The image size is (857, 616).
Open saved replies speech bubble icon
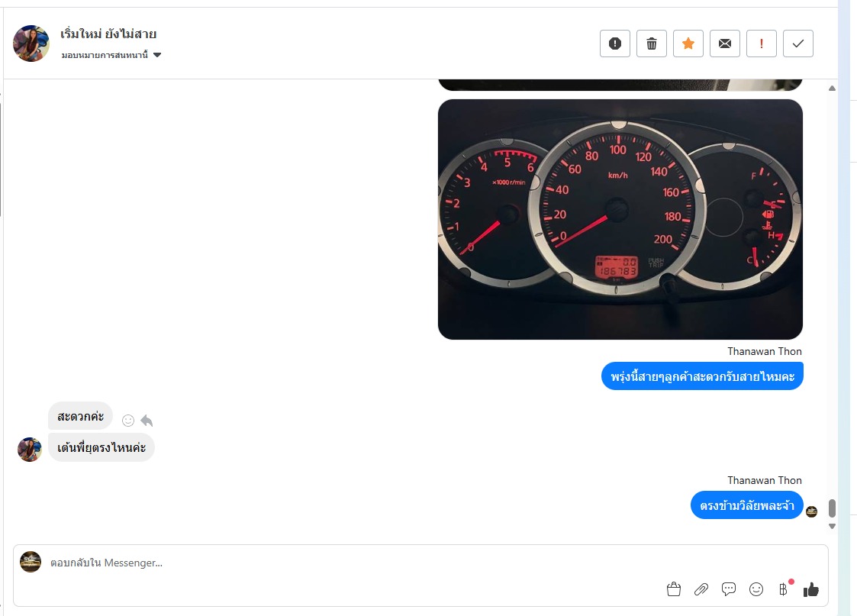click(729, 589)
